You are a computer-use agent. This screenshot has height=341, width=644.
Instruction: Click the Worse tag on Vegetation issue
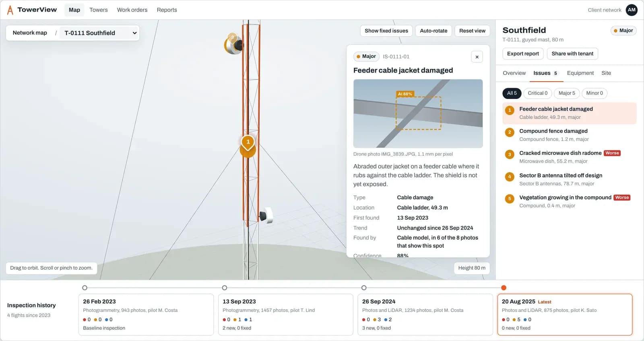622,197
